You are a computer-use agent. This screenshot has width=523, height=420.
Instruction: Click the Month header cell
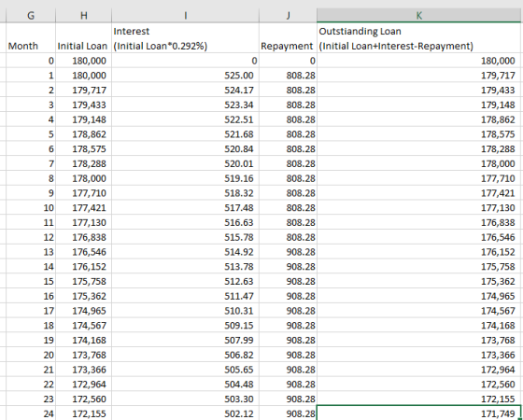(x=31, y=38)
